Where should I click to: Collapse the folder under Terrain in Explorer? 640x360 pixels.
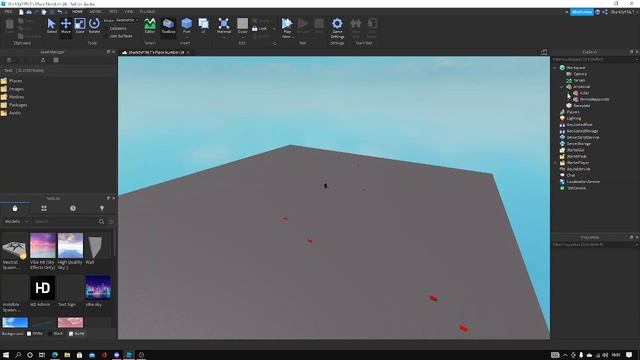coord(562,87)
